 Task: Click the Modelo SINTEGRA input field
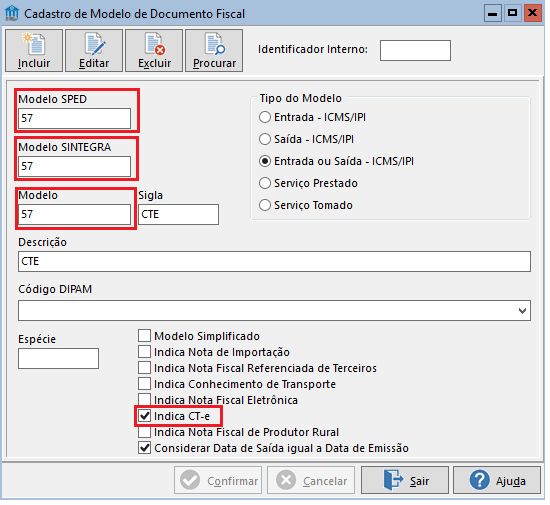coord(74,166)
